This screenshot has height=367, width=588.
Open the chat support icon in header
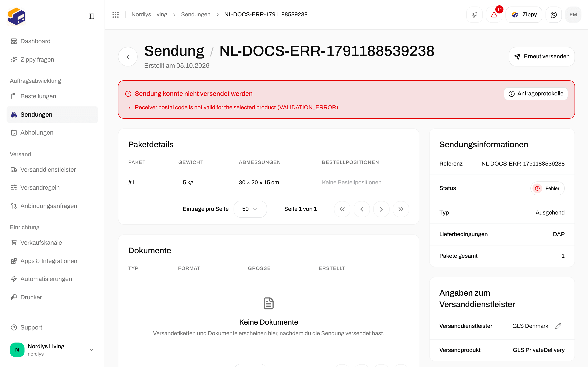point(553,14)
